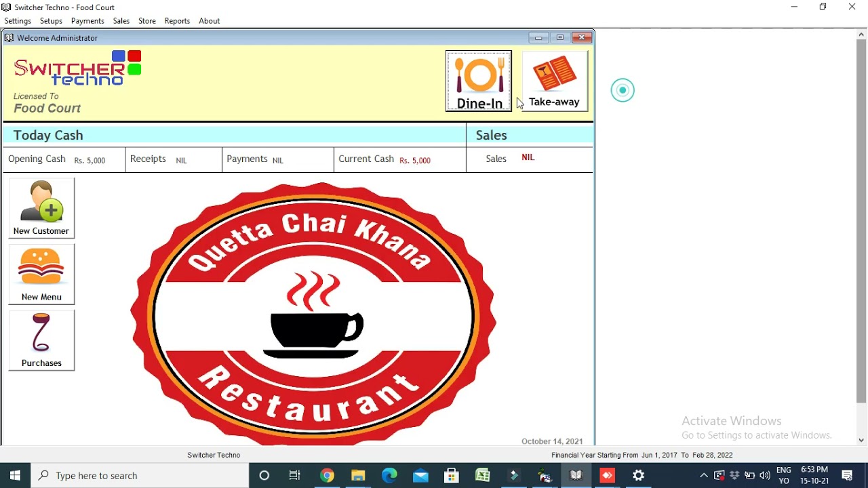This screenshot has height=488, width=868.
Task: Click the Switcher Techno logo
Action: (77, 68)
